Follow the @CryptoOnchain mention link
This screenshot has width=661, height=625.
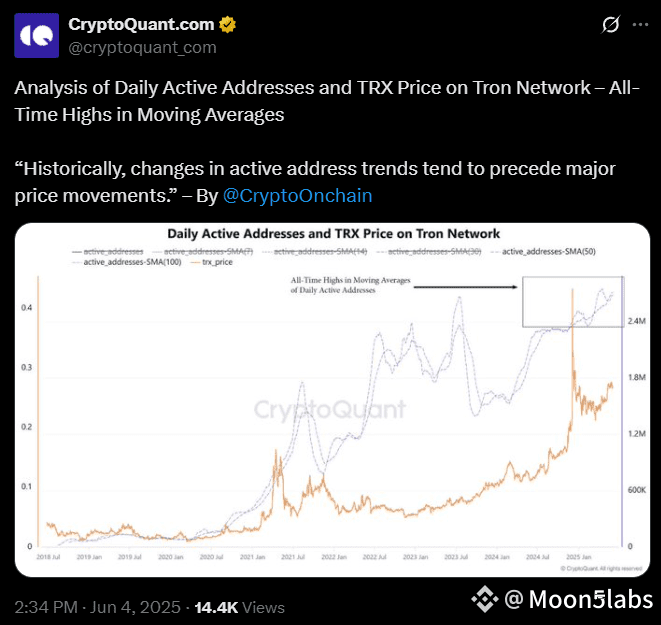tap(297, 196)
